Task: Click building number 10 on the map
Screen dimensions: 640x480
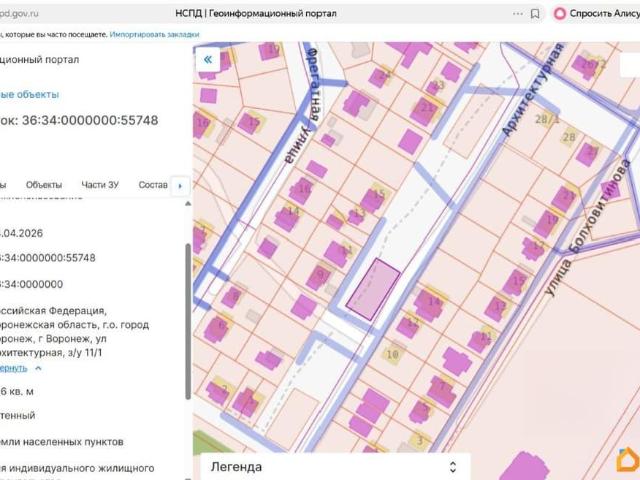Action: (x=392, y=354)
